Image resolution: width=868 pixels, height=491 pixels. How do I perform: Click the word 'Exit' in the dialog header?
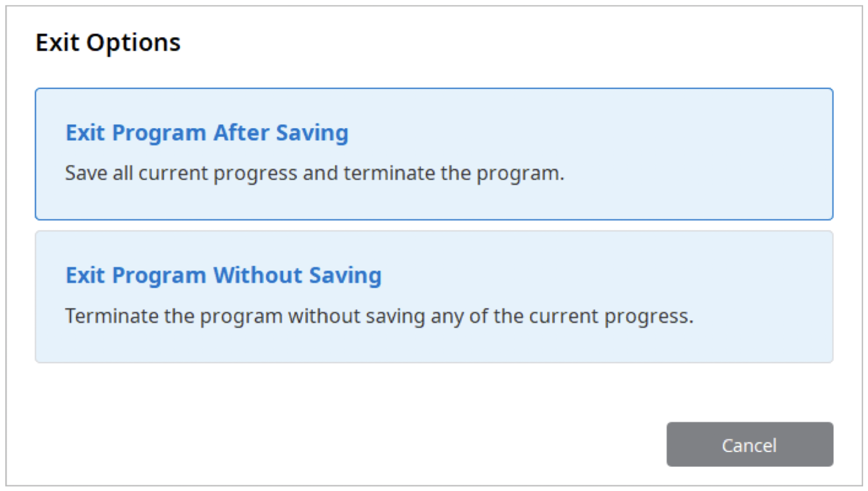[58, 42]
